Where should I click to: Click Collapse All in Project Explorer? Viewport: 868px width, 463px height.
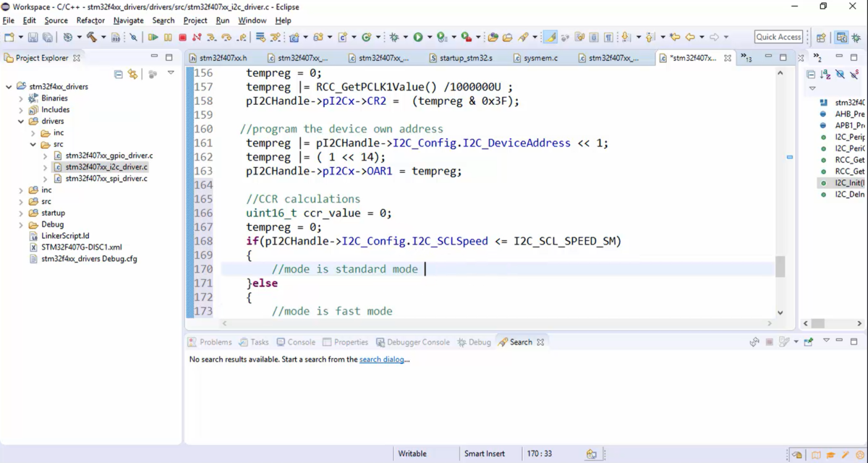click(x=119, y=74)
